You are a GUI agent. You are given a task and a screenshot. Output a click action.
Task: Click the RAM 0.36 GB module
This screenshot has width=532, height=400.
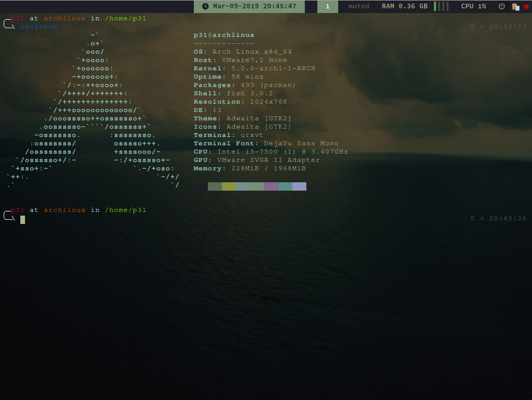pyautogui.click(x=404, y=6)
